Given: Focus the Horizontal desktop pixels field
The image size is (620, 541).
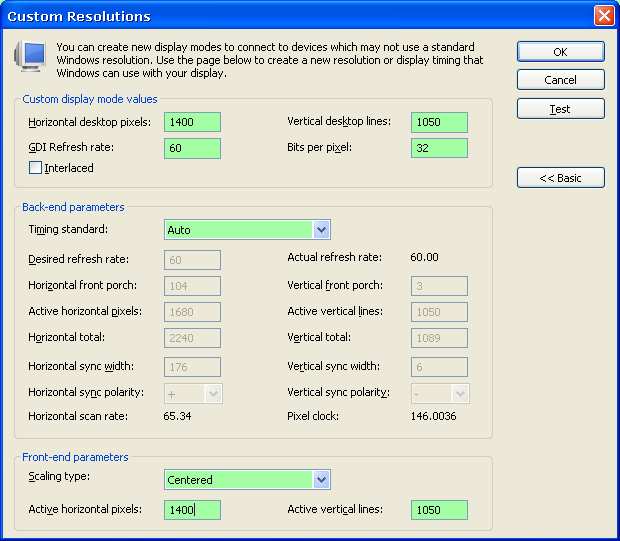Looking at the screenshot, I should (x=193, y=122).
